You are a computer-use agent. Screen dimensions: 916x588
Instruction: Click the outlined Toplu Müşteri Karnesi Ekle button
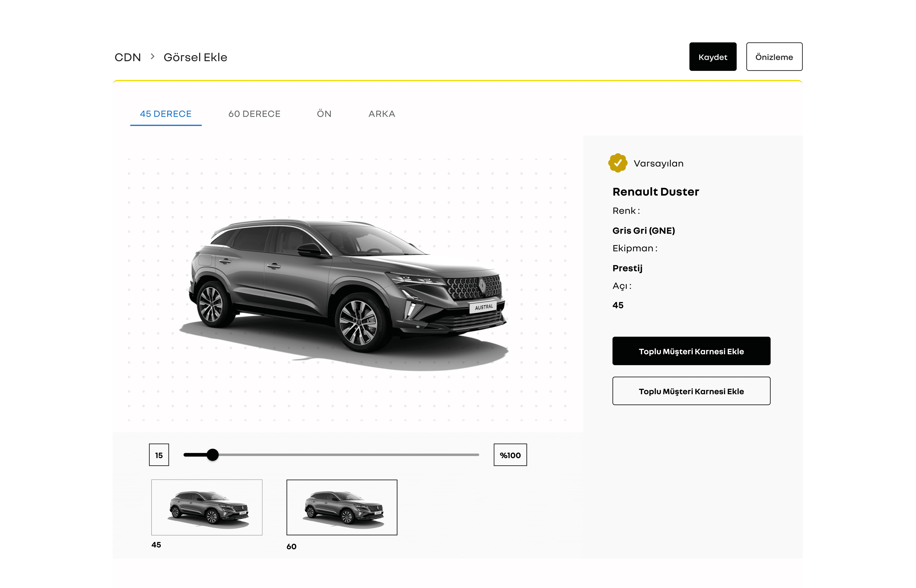coord(691,391)
